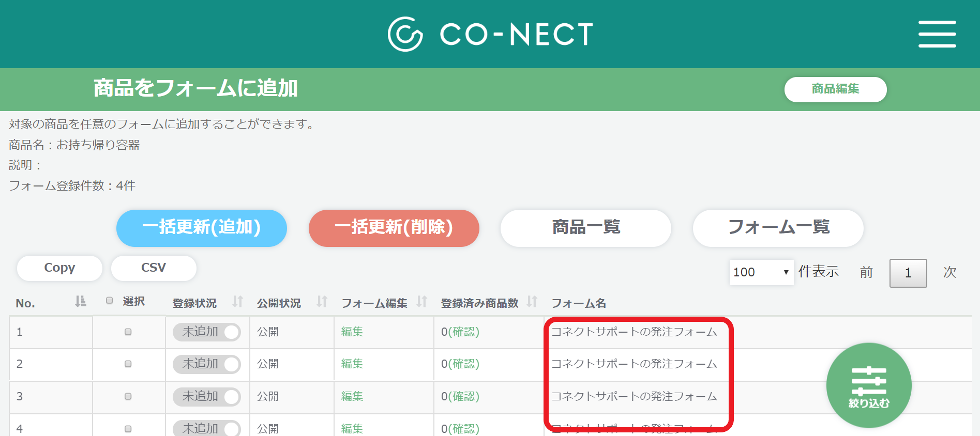This screenshot has width=980, height=436.
Task: Go to next page 次
Action: [x=950, y=273]
